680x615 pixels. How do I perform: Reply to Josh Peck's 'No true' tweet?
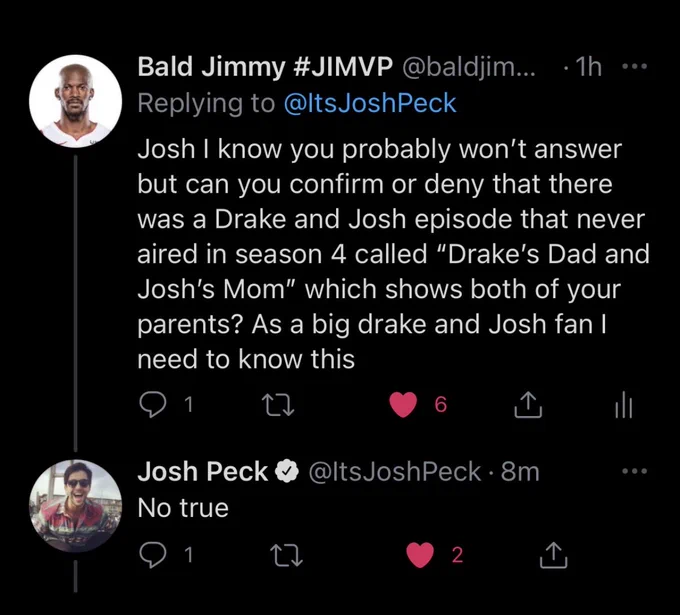153,555
